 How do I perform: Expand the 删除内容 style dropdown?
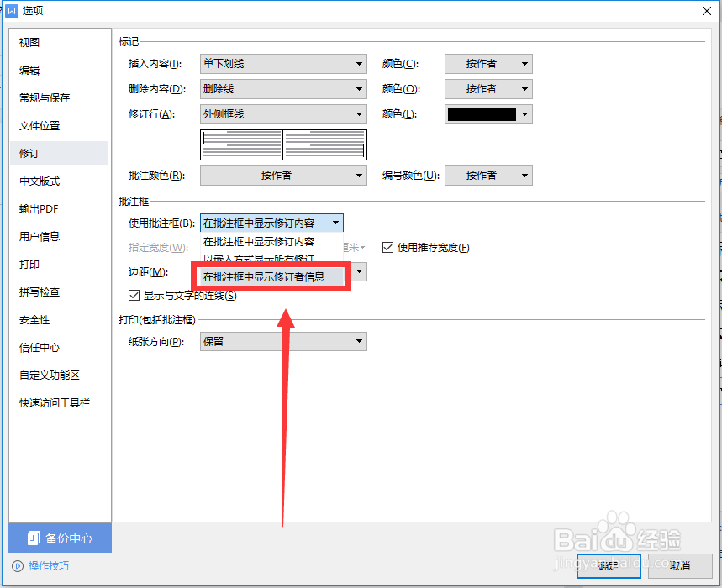point(283,89)
